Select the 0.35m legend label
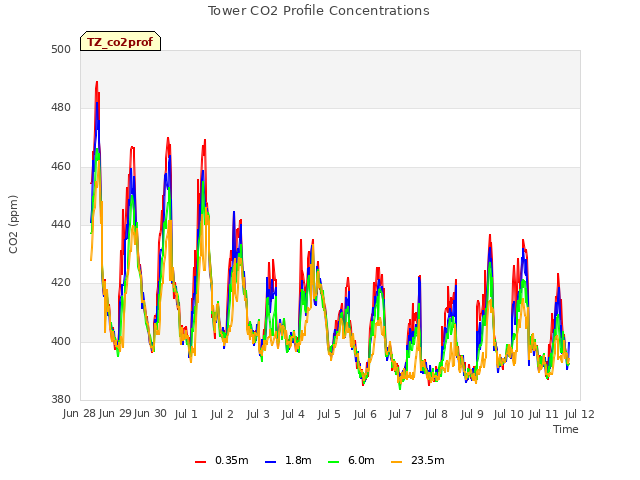The height and width of the screenshot is (480, 640). point(231,460)
